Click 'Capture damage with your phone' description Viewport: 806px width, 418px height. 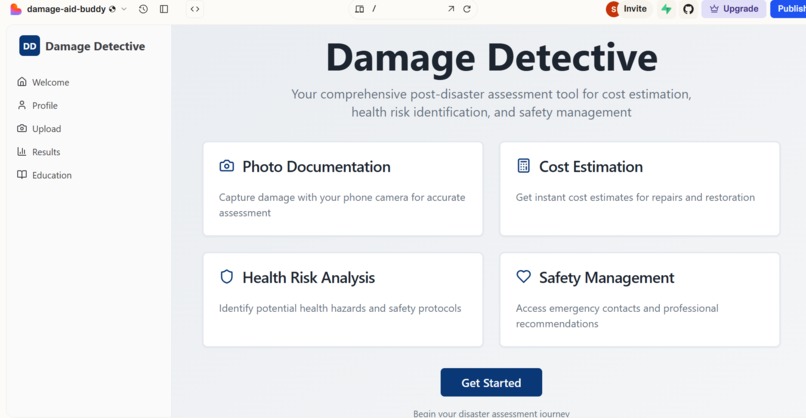(342, 205)
